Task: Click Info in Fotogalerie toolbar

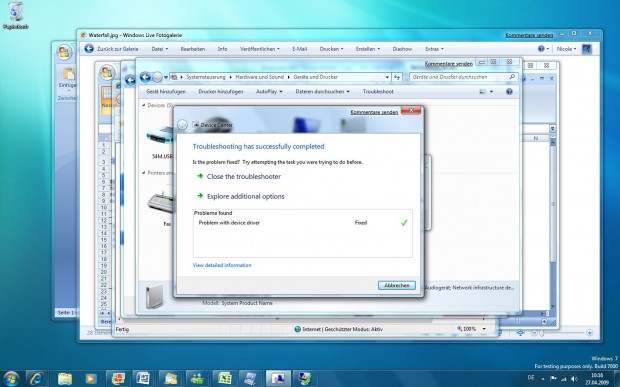Action: tap(222, 49)
